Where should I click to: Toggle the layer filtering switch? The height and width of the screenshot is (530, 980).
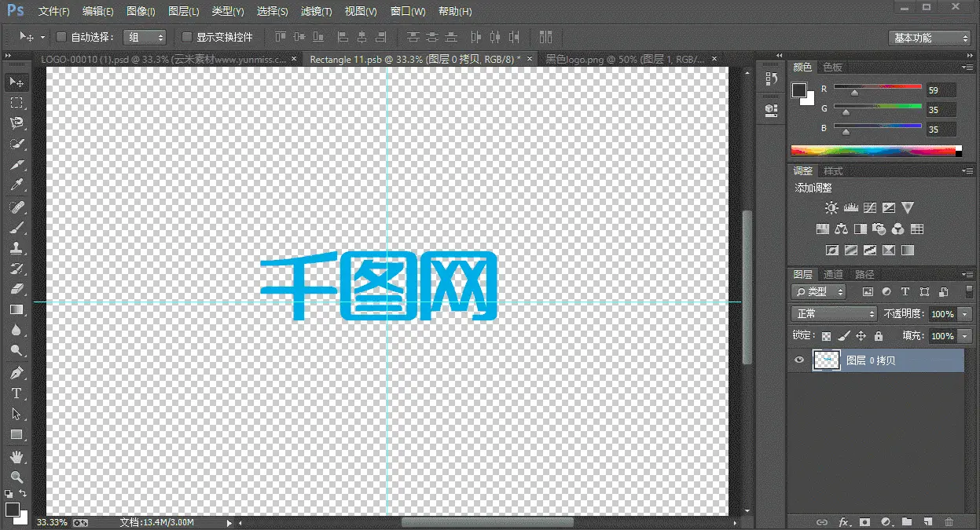[968, 291]
